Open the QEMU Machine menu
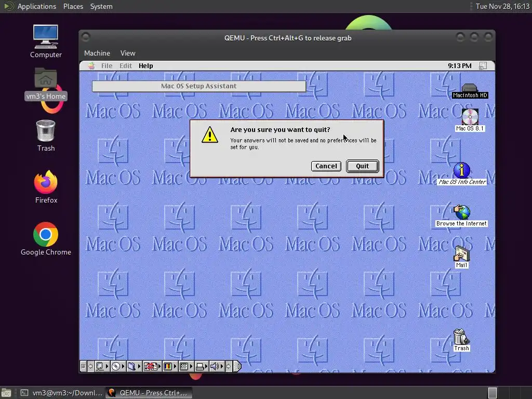This screenshot has width=532, height=399. click(x=97, y=54)
